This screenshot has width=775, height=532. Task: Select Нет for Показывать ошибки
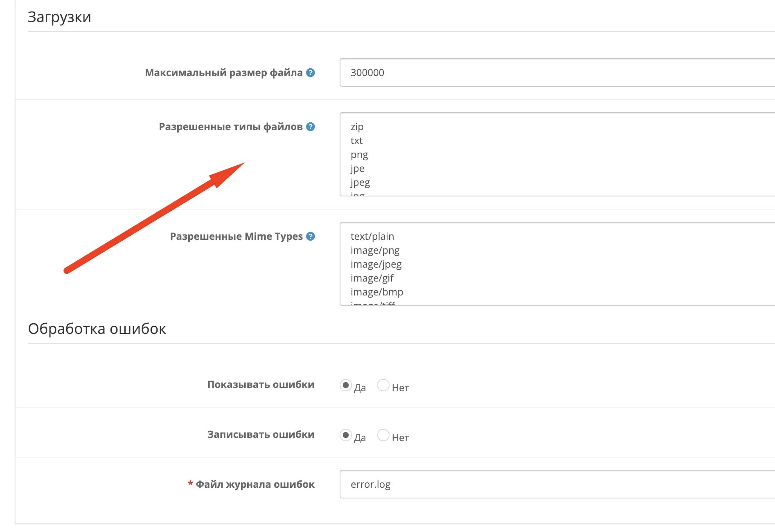(383, 385)
